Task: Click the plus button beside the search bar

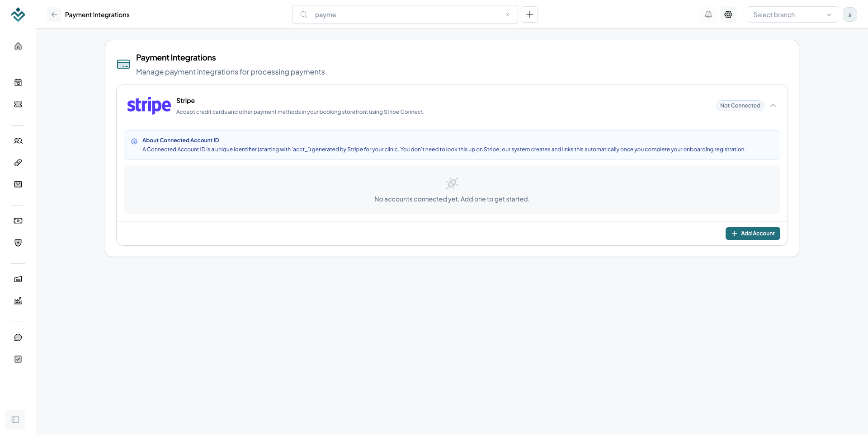Action: 530,14
